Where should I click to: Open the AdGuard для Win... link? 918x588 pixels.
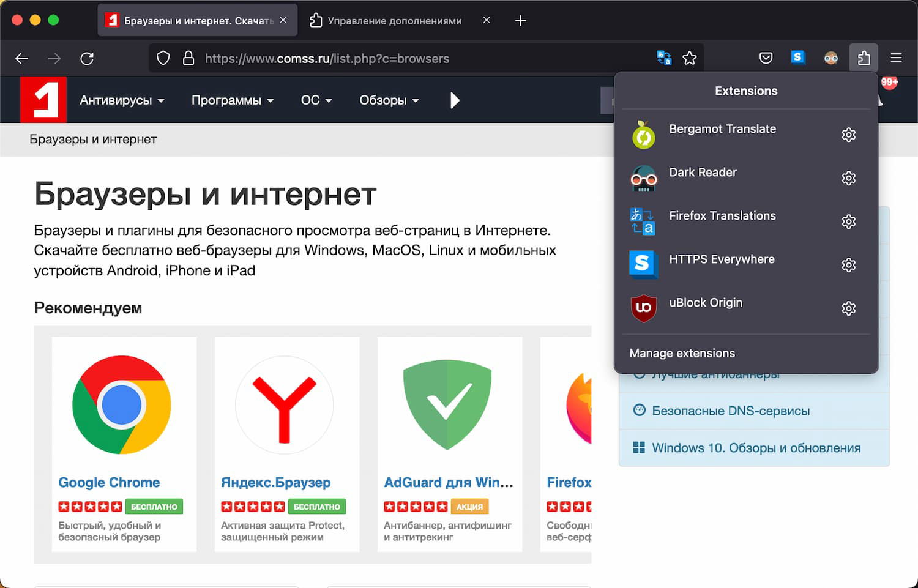(449, 482)
